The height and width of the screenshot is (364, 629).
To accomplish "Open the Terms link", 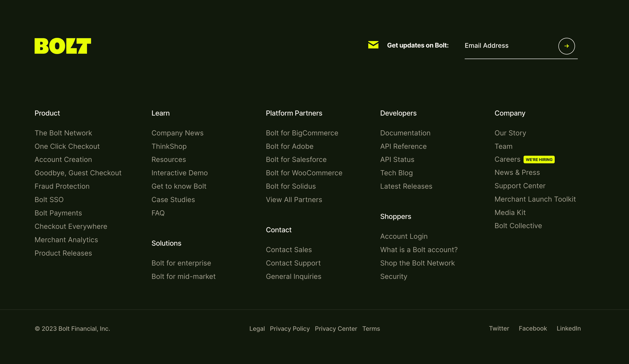I will pos(371,329).
